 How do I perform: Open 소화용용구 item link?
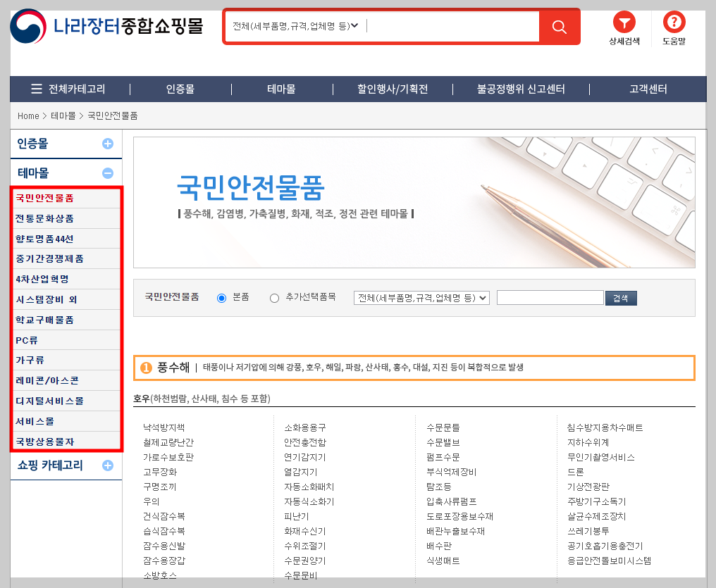[x=305, y=427]
